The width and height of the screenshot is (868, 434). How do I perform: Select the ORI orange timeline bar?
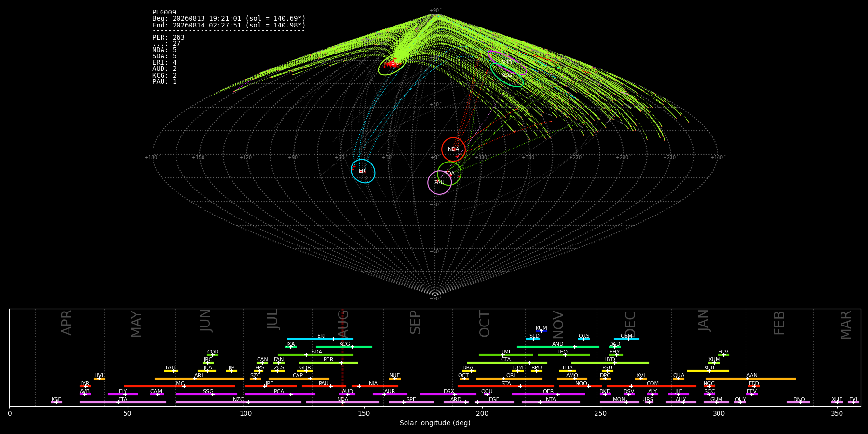click(509, 379)
